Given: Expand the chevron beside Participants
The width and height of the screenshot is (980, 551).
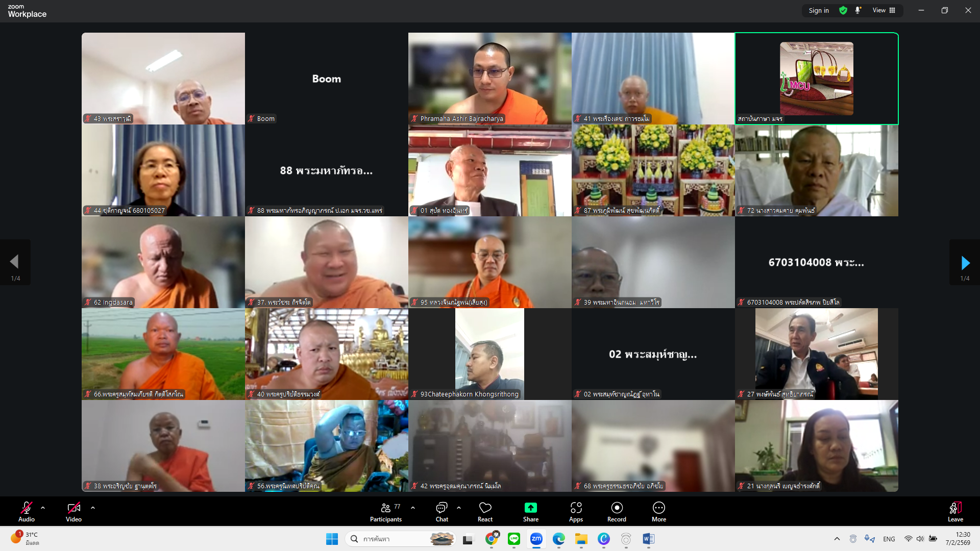Looking at the screenshot, I should coord(413,508).
